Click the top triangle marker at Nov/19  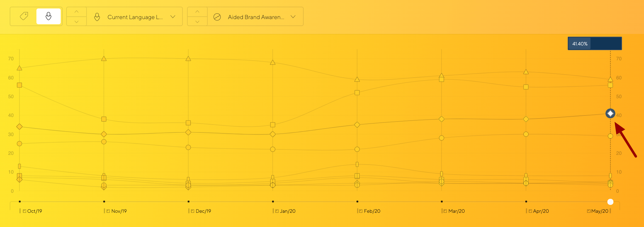(x=104, y=58)
